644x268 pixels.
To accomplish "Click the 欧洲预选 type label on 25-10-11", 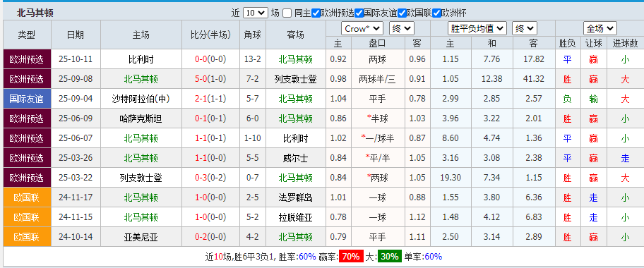I will click(x=27, y=59).
